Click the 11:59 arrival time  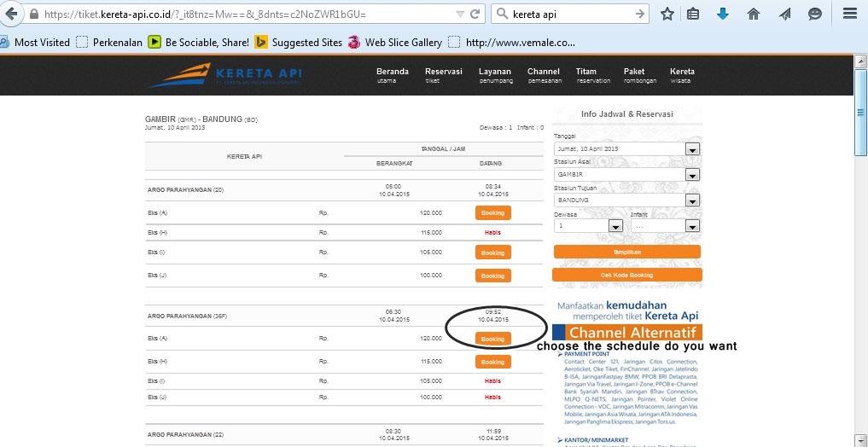click(x=493, y=431)
